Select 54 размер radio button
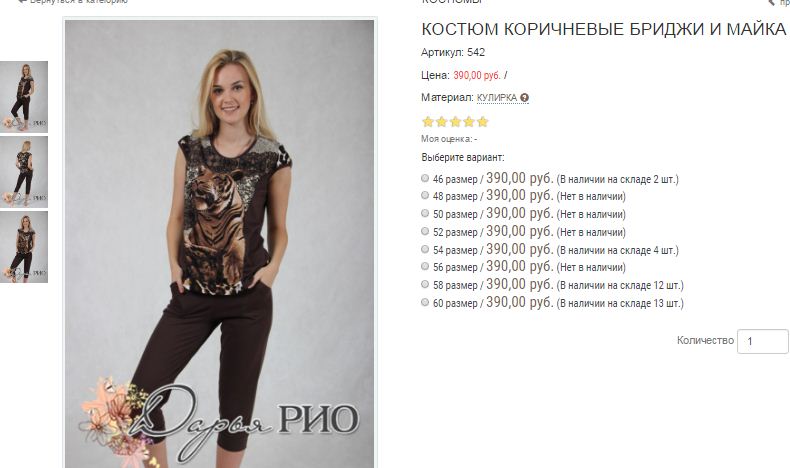The width and height of the screenshot is (790, 468). click(425, 249)
